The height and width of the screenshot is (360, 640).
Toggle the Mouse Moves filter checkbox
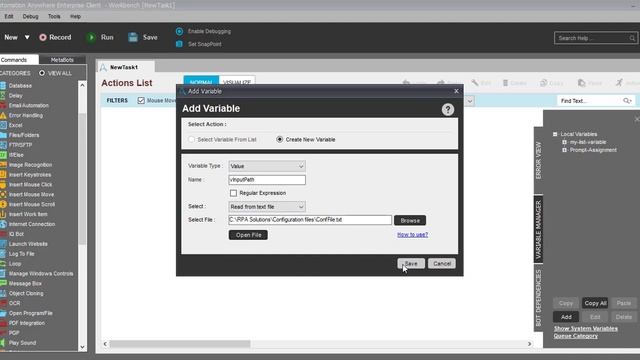[x=141, y=100]
